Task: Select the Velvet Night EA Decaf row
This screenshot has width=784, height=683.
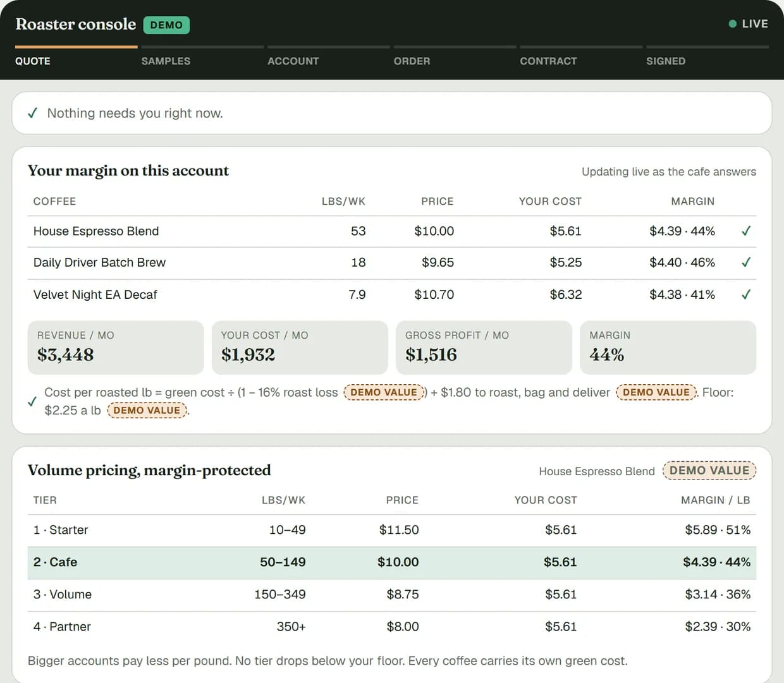Action: (392, 294)
